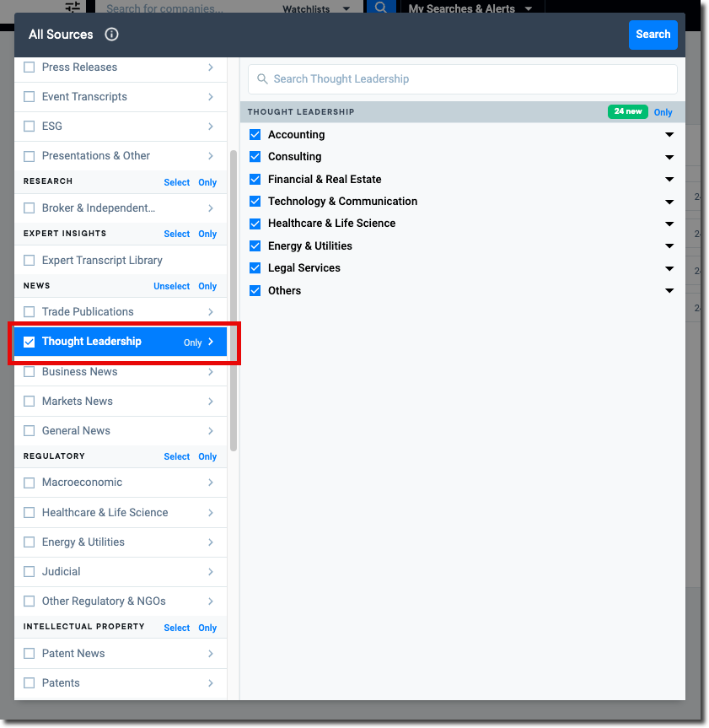Image resolution: width=709 pixels, height=728 pixels.
Task: Tick the ESG source checkbox
Action: (30, 127)
